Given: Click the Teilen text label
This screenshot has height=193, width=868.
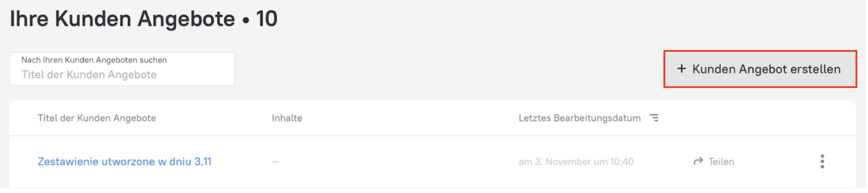Looking at the screenshot, I should (x=721, y=162).
